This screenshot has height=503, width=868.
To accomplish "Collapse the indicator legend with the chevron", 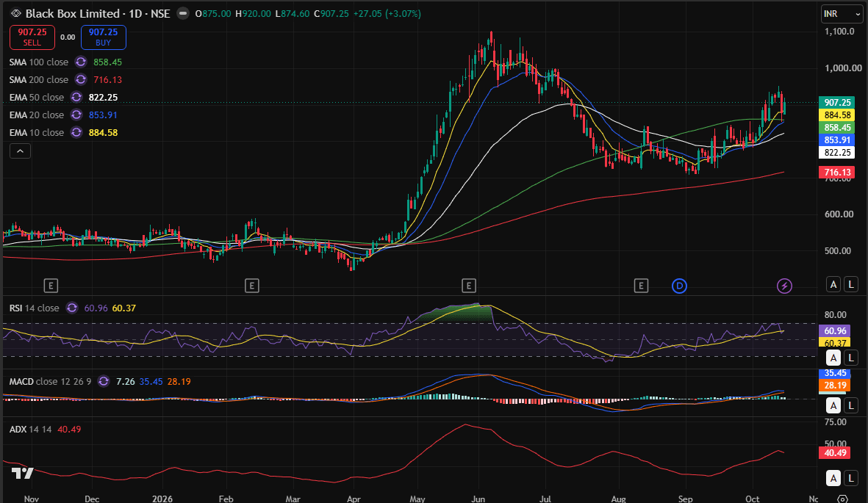I will click(x=20, y=151).
